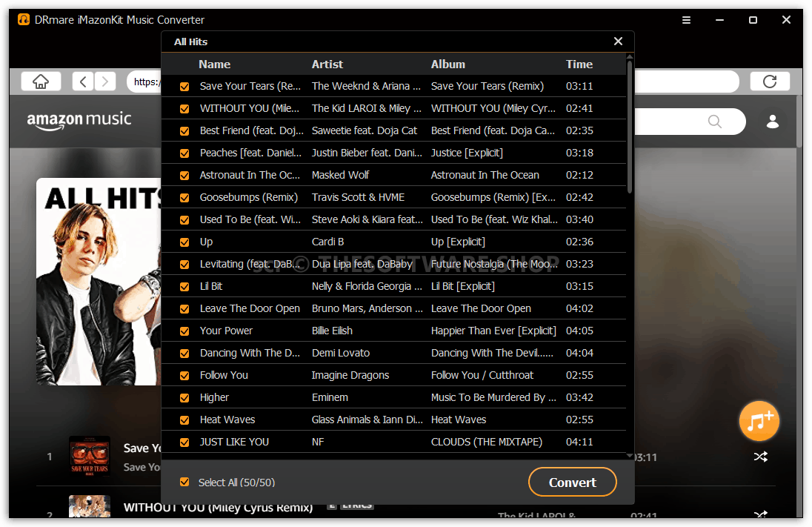Toggle Your Power track checkbox

[x=184, y=331]
